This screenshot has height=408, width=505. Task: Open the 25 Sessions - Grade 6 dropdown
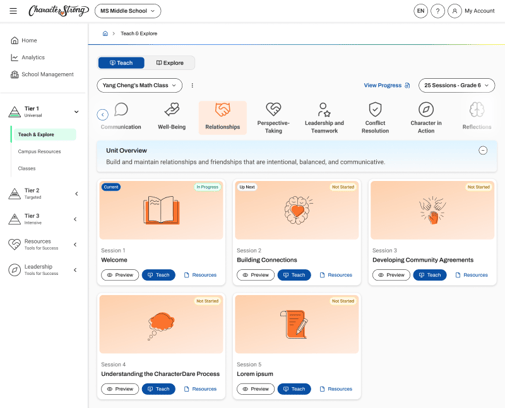coord(457,85)
